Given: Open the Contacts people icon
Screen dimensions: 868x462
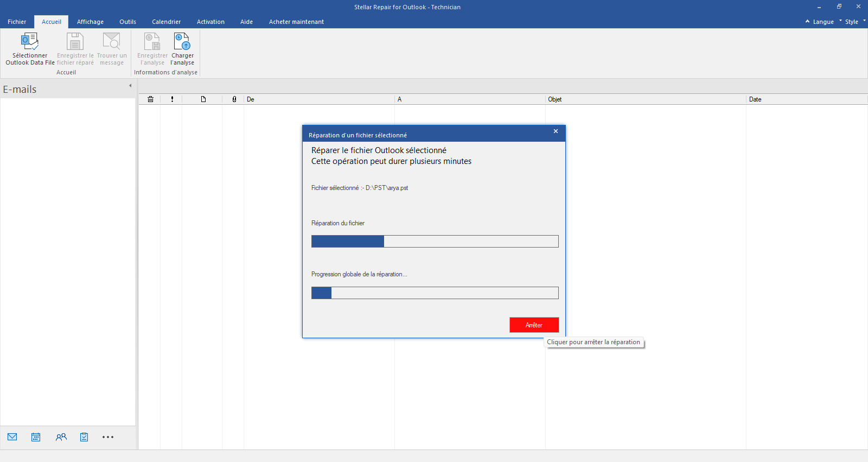Looking at the screenshot, I should click(x=61, y=437).
